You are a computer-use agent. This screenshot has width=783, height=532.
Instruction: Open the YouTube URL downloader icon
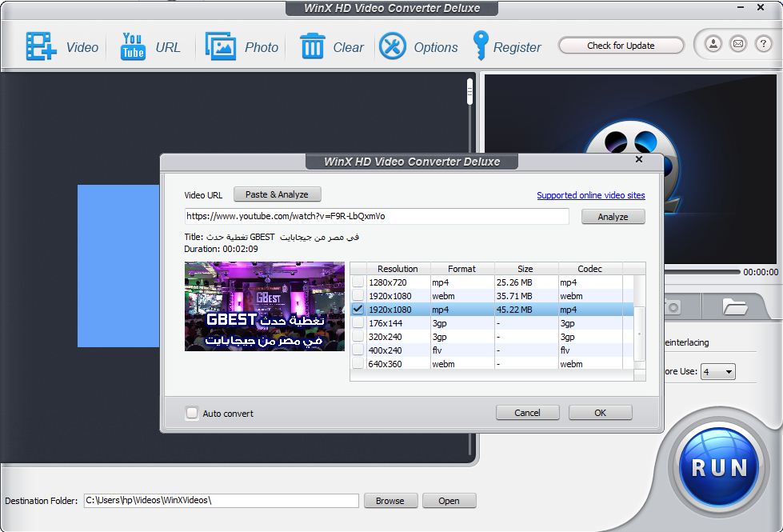(x=133, y=46)
